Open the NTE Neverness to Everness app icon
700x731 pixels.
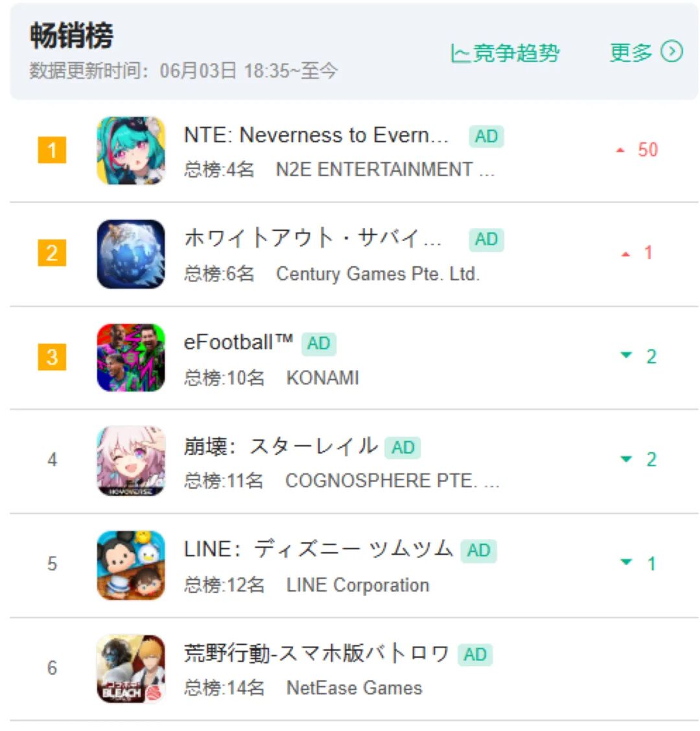[130, 150]
